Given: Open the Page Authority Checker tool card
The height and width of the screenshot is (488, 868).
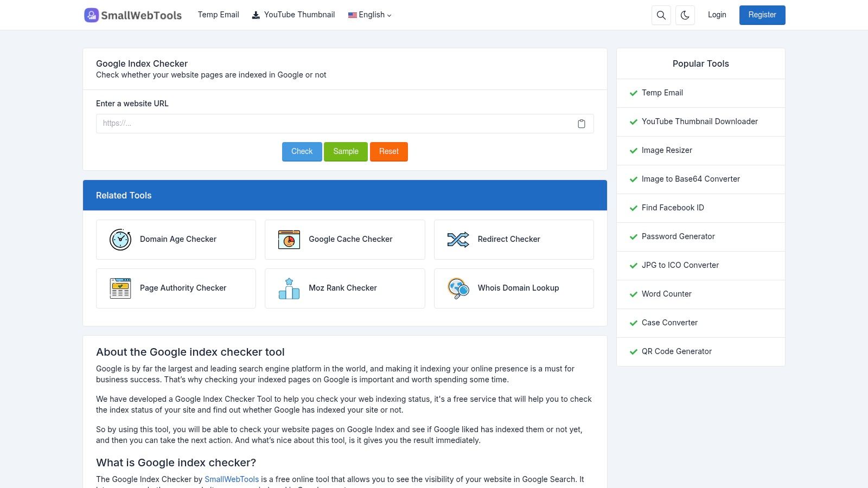Looking at the screenshot, I should point(176,288).
